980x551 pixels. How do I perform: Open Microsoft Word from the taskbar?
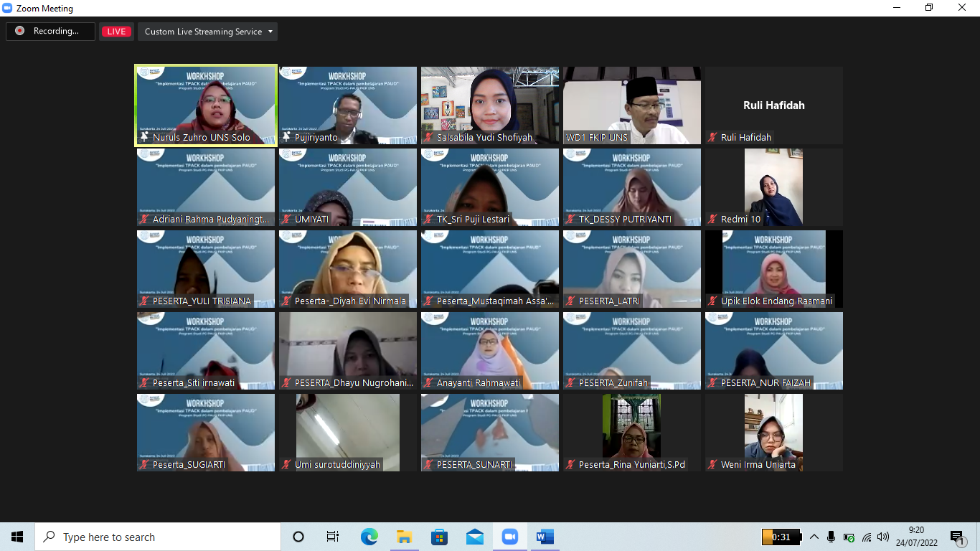545,537
